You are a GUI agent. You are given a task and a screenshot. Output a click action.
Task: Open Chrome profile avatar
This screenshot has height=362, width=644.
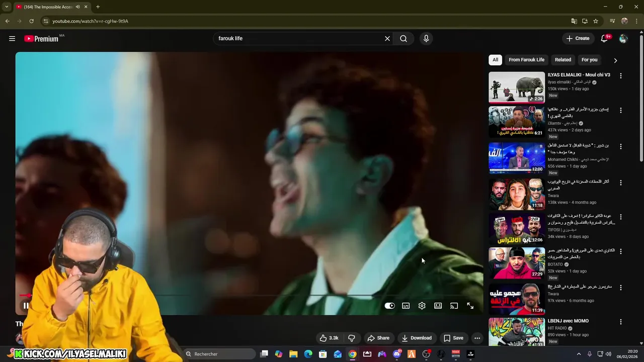pos(624,21)
